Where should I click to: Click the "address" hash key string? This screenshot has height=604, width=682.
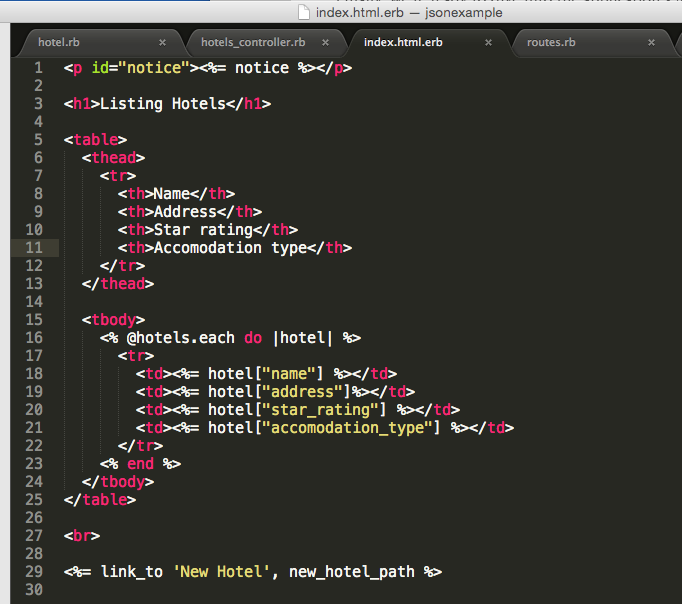302,392
